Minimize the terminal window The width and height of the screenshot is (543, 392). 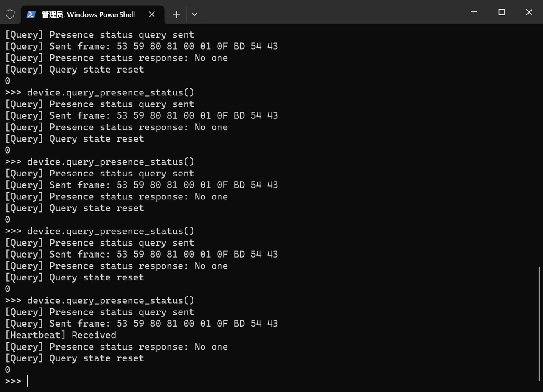pyautogui.click(x=474, y=12)
